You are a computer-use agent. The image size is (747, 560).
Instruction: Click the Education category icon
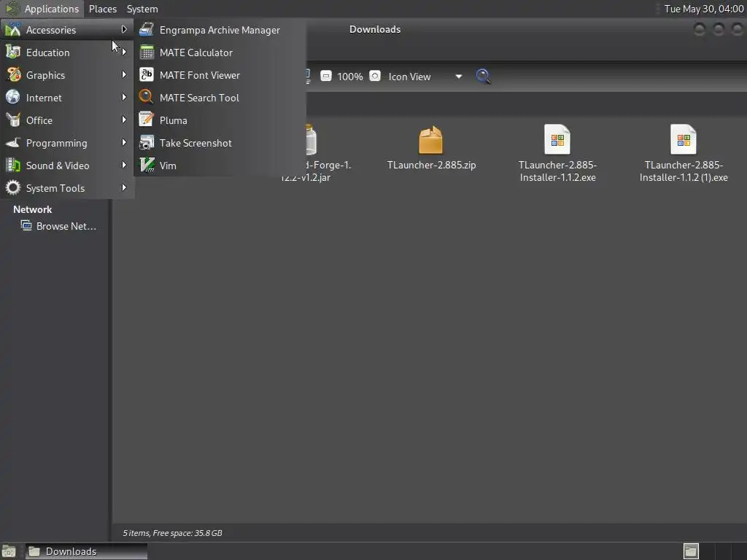(13, 52)
